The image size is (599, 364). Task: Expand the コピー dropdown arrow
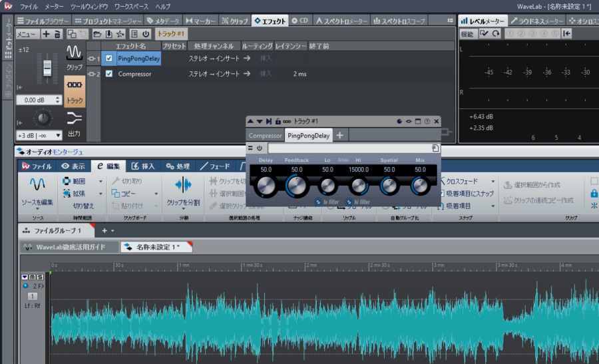(x=156, y=194)
